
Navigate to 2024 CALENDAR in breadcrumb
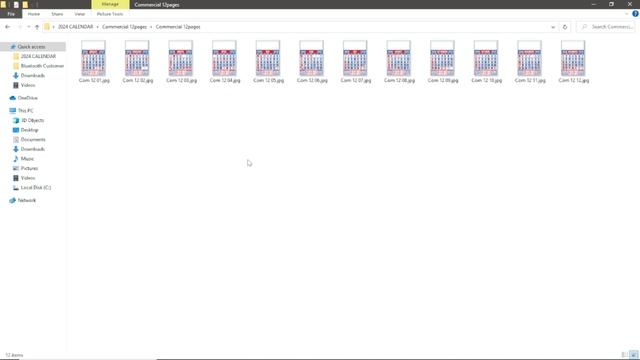(76, 27)
